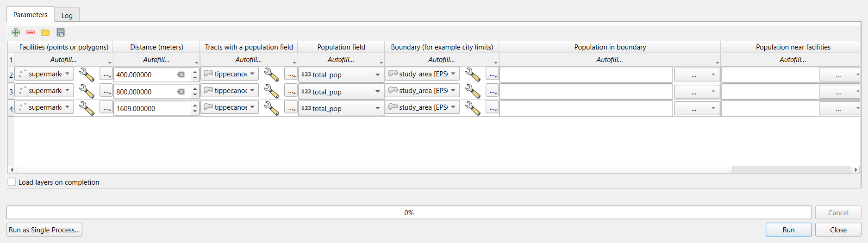This screenshot has height=243, width=868.
Task: Open Autofill menu for Boundary column
Action: pyautogui.click(x=442, y=60)
